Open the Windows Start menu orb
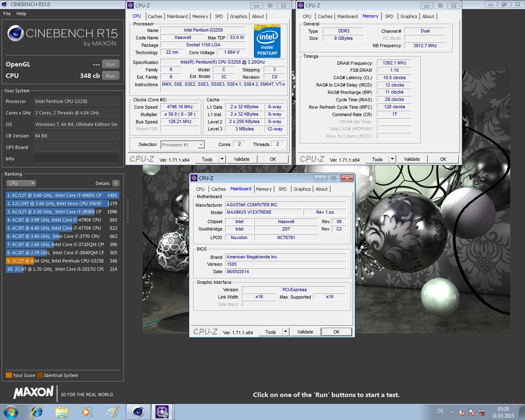Viewport: 525px width, 420px height. click(11, 411)
